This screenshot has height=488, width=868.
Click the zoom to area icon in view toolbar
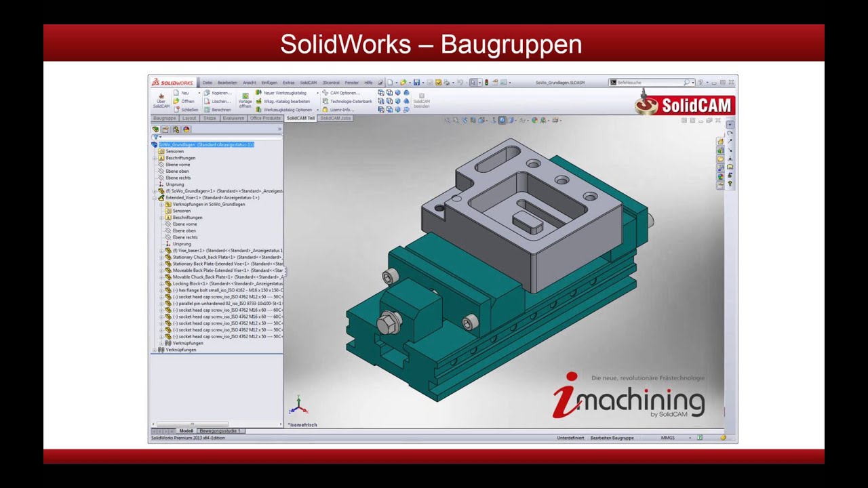[456, 120]
